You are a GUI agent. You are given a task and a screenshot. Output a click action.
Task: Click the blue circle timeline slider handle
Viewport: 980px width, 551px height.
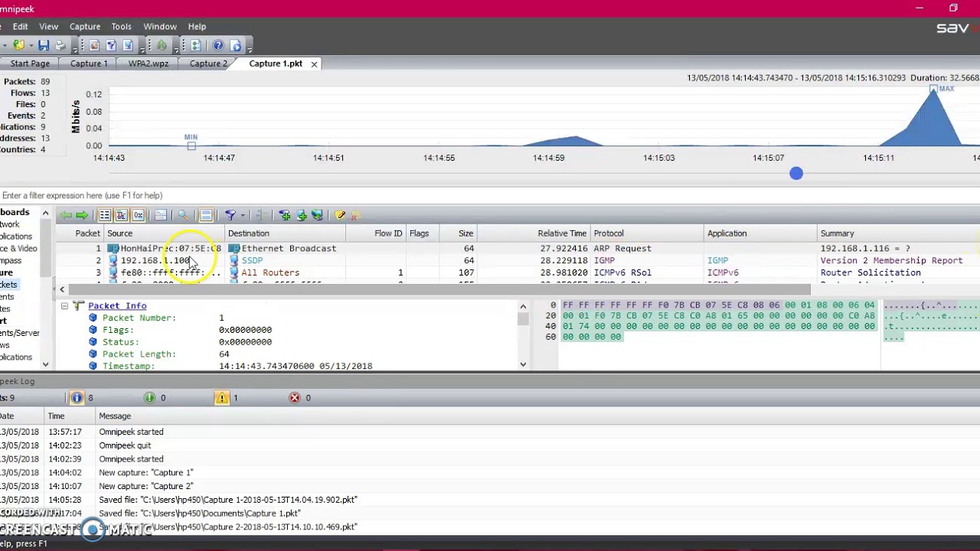click(796, 174)
